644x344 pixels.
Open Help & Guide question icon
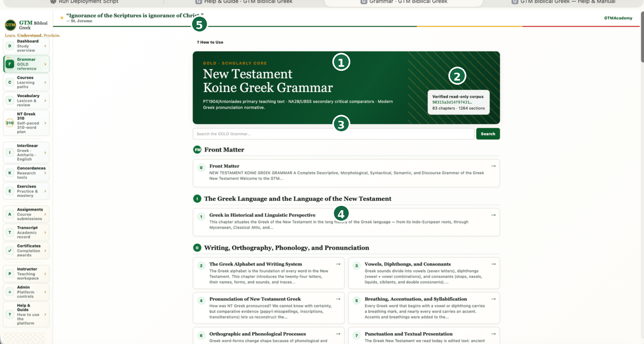pyautogui.click(x=10, y=314)
